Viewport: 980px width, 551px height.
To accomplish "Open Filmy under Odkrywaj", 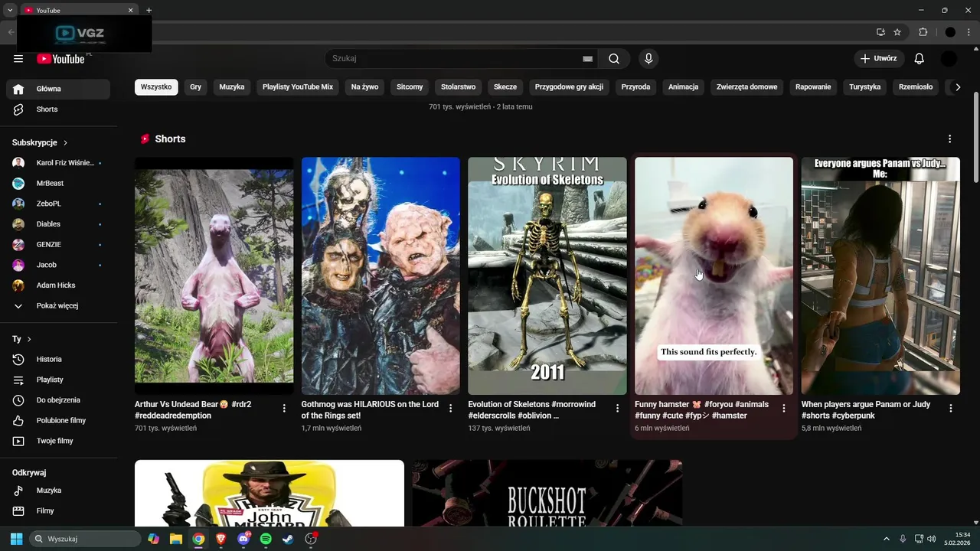I will 58,510.
